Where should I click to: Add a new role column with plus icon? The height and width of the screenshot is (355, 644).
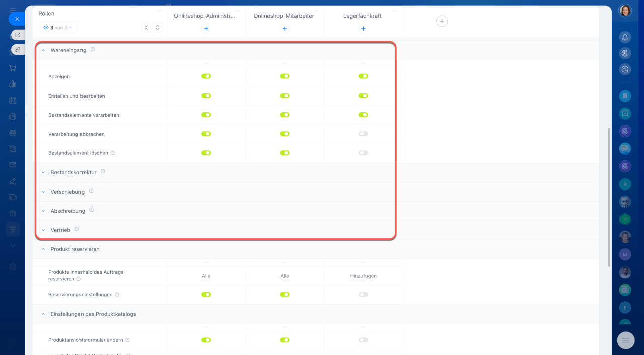coord(442,21)
